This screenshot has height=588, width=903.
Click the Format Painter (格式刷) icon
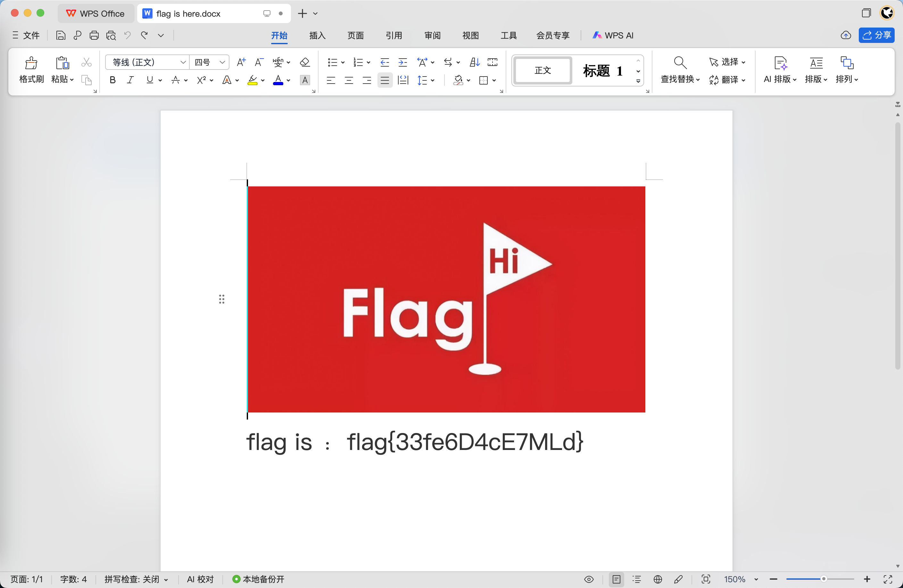pos(31,63)
